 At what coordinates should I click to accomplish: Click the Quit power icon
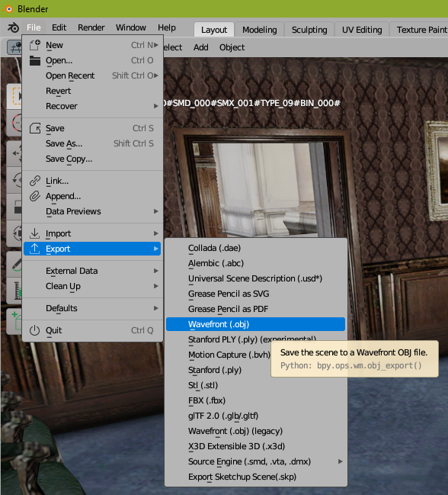tap(35, 330)
